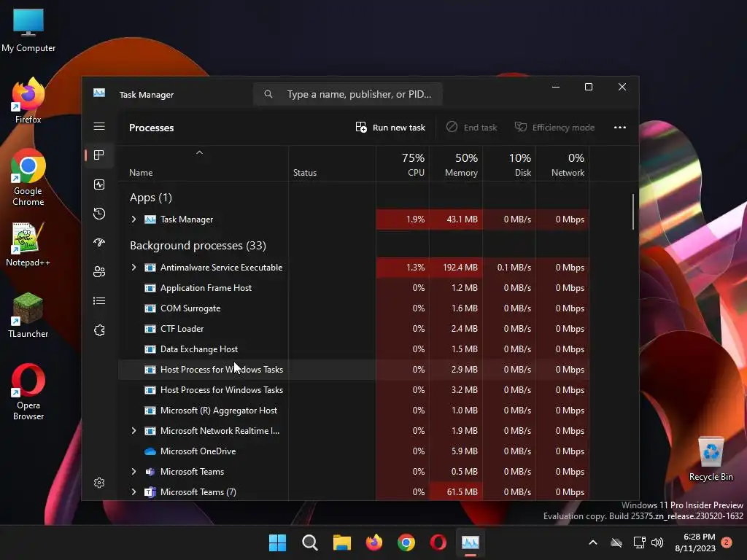Sort by the Memory column header
The height and width of the screenshot is (560, 747).
coord(456,165)
